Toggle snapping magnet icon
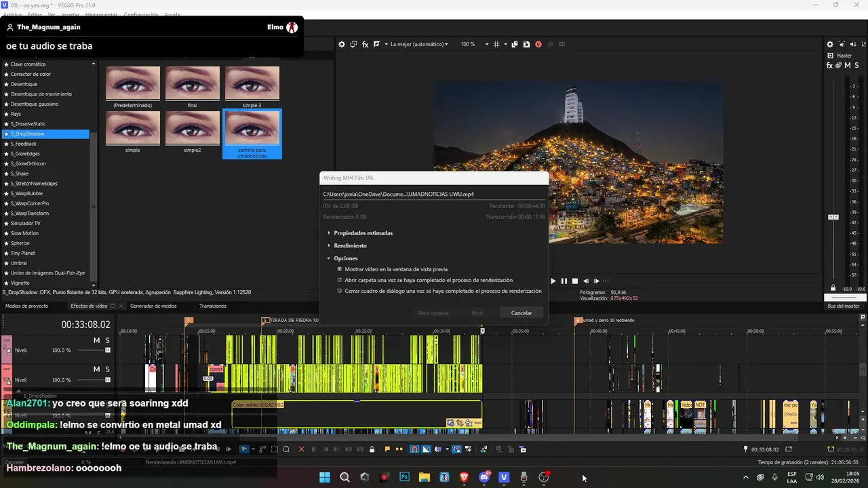 414,449
